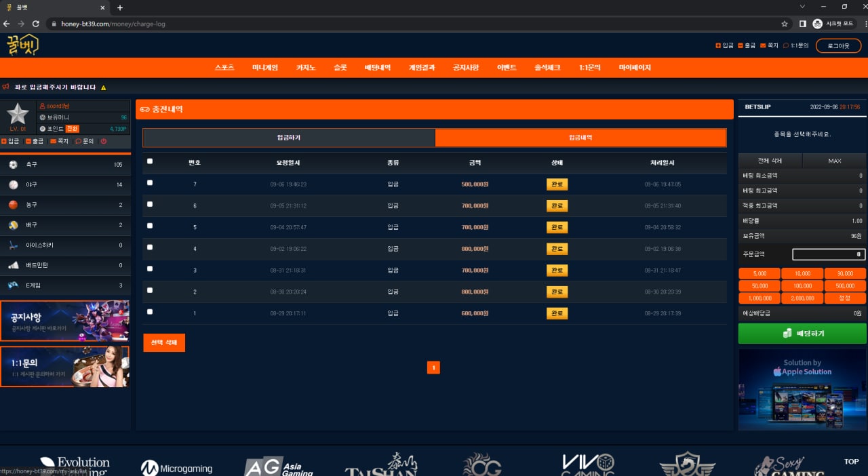Click the baseball icon in sports list
Image resolution: width=868 pixels, height=476 pixels.
coord(13,184)
